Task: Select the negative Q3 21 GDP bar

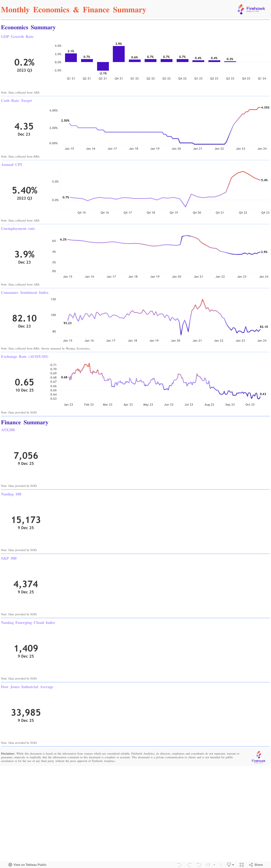Action: tap(103, 66)
